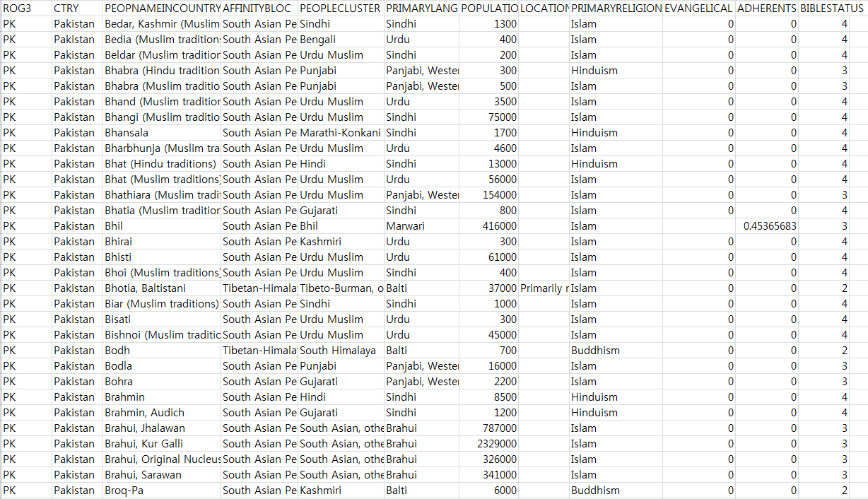Select the cell 'Bishnoi (Muslim traditic'
The width and height of the screenshot is (868, 499).
pos(162,335)
